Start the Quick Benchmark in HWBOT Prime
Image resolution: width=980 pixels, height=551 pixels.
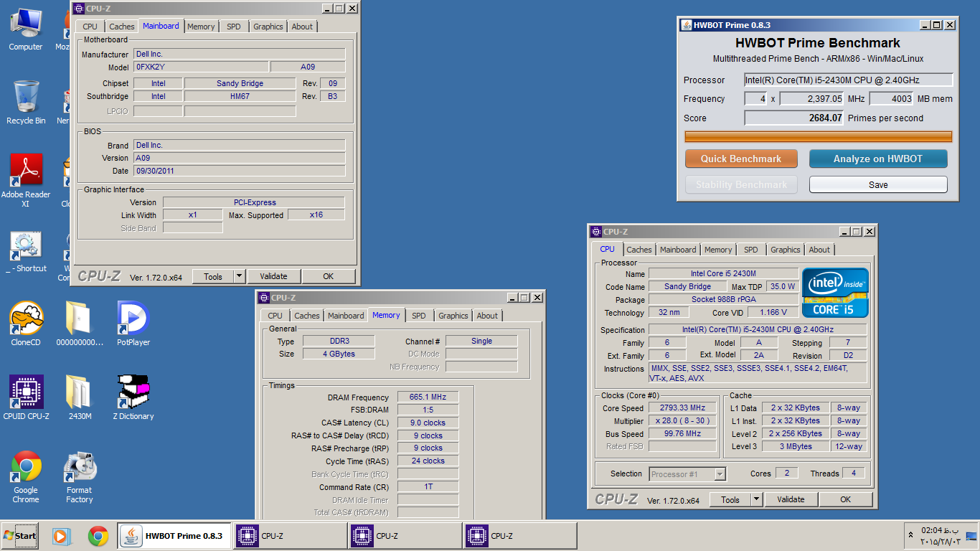point(741,159)
